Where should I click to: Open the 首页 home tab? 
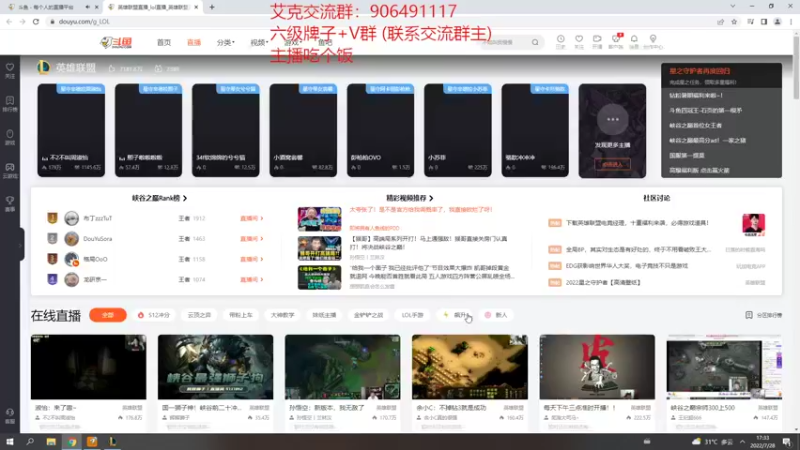164,42
